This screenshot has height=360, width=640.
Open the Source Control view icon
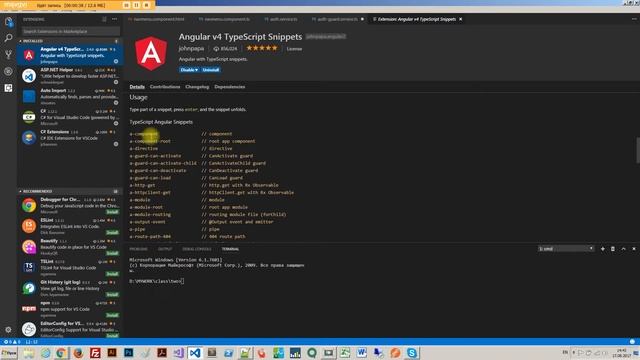pyautogui.click(x=8, y=54)
